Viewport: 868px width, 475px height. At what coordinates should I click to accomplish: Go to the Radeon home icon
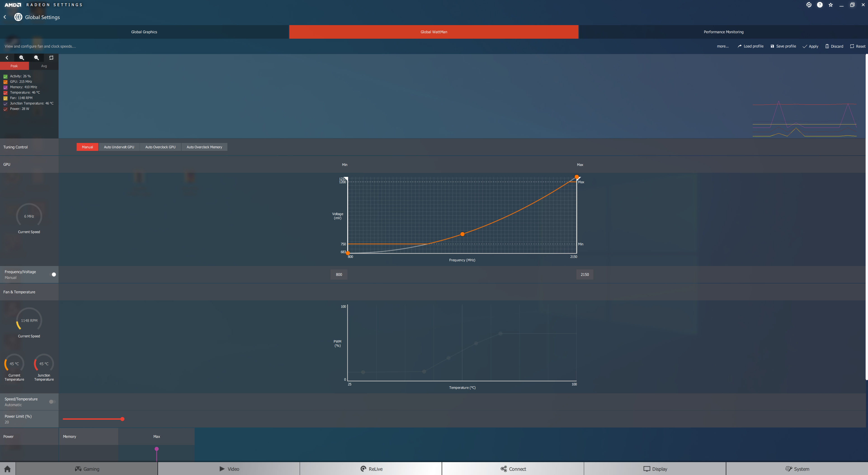tap(7, 469)
